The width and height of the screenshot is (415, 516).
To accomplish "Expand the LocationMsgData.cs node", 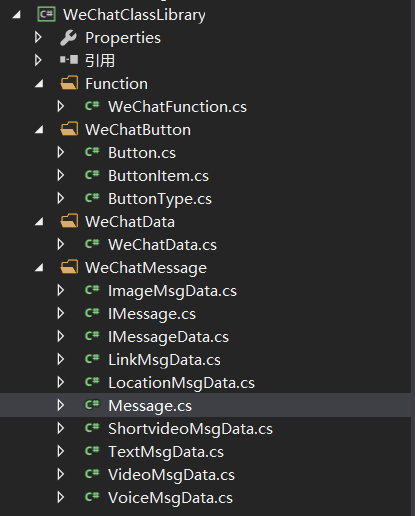I will (61, 382).
